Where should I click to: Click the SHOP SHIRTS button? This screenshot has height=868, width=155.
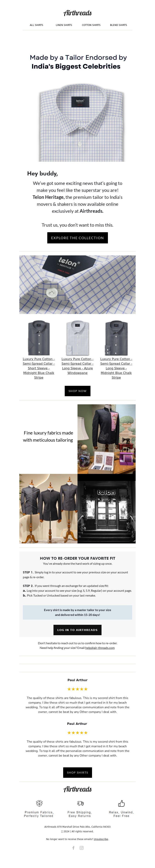point(77,772)
